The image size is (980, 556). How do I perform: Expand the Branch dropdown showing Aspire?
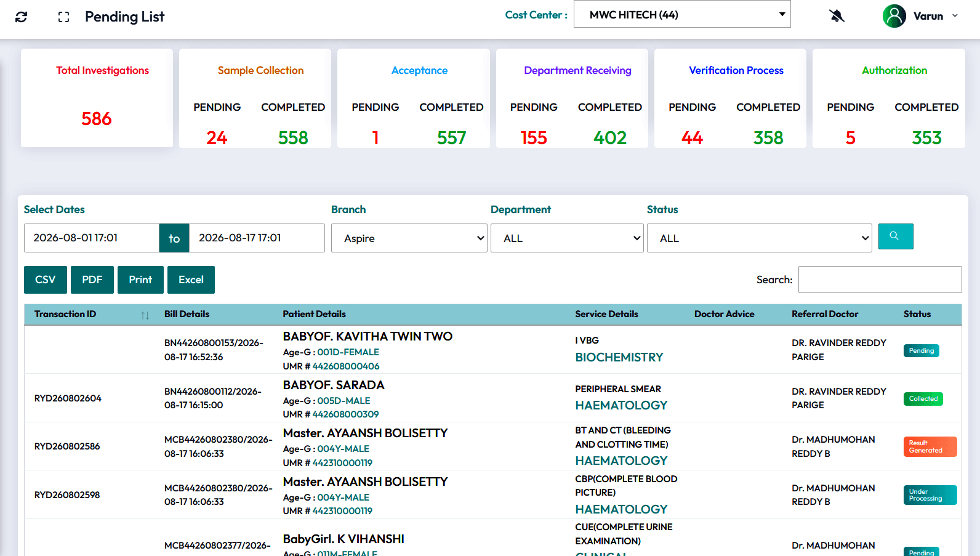click(409, 238)
